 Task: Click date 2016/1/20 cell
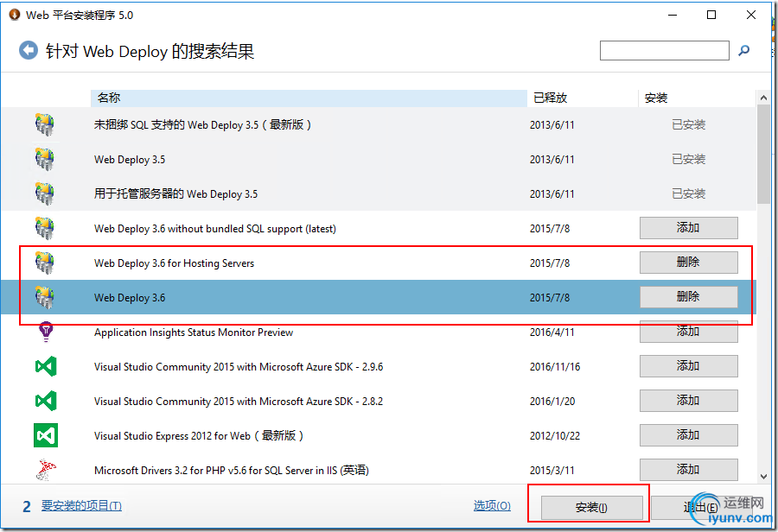point(552,401)
